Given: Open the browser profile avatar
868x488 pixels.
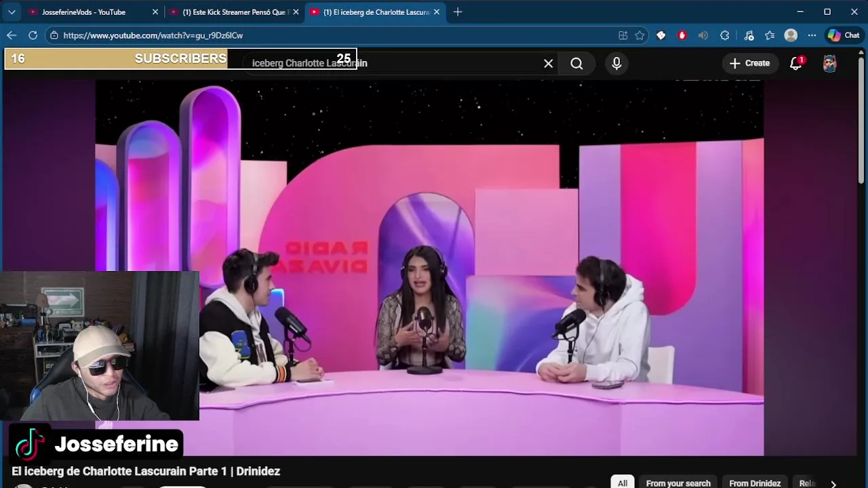Looking at the screenshot, I should click(791, 35).
